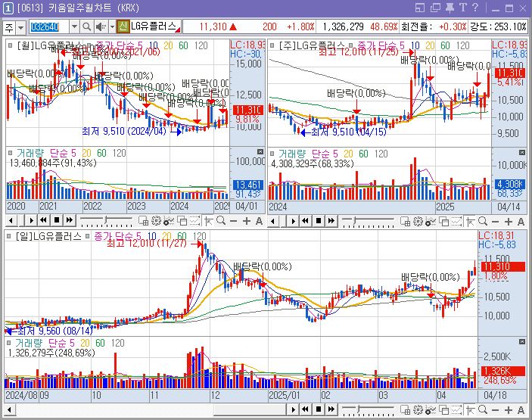
Task: Click the A icon on monthly chart toolbar
Action: pos(260,222)
